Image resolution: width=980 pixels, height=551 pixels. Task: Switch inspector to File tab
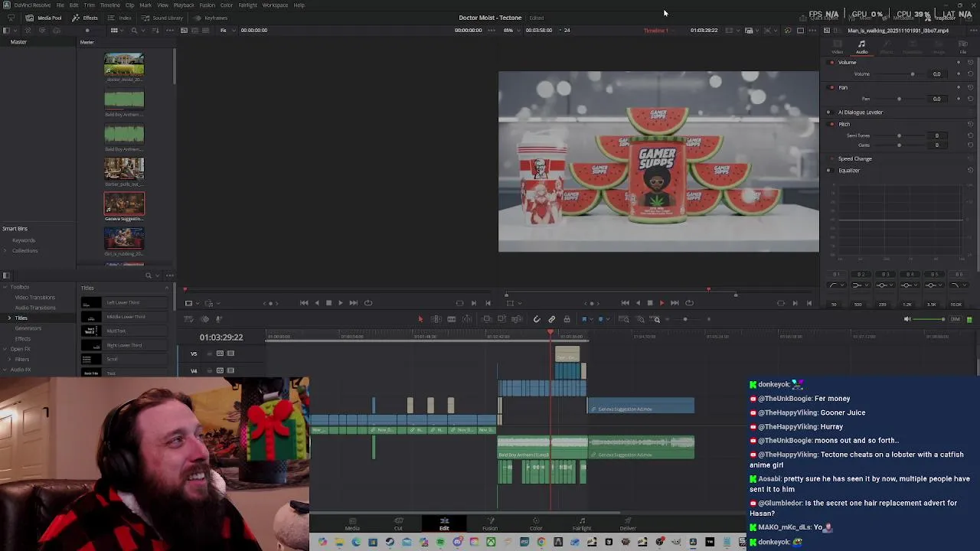pyautogui.click(x=962, y=47)
